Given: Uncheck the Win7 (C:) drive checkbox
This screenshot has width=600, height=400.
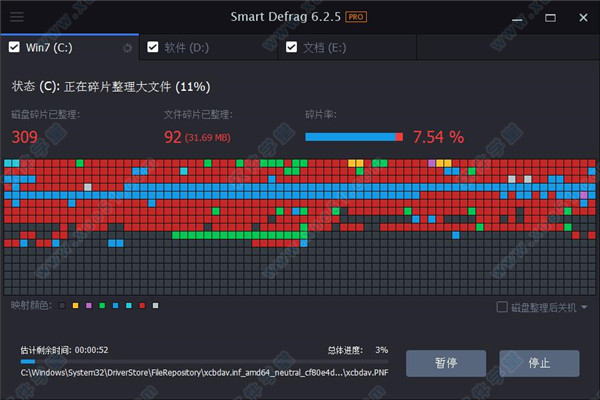Looking at the screenshot, I should (14, 47).
